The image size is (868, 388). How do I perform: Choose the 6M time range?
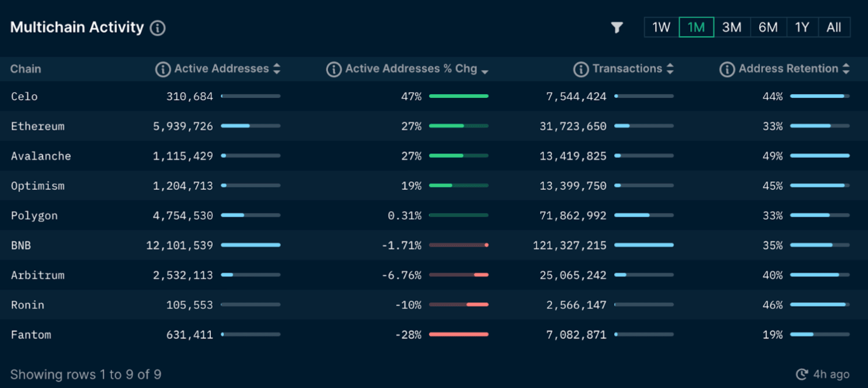pyautogui.click(x=768, y=28)
